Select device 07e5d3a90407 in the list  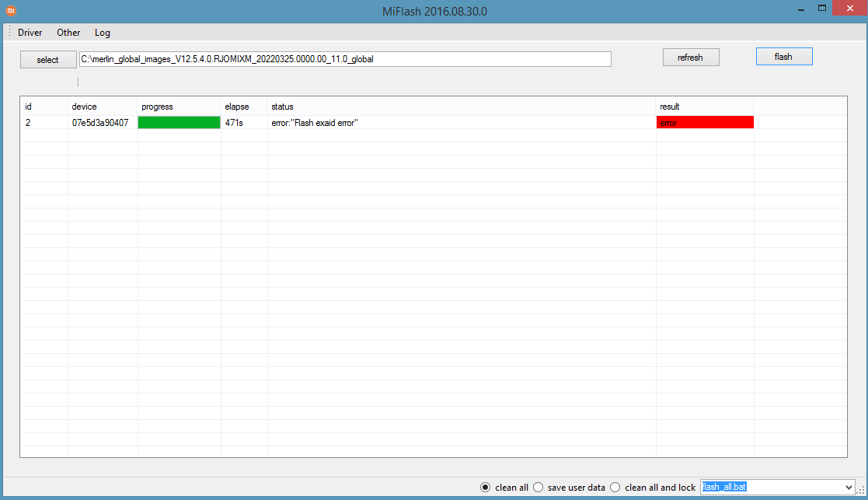coord(100,123)
